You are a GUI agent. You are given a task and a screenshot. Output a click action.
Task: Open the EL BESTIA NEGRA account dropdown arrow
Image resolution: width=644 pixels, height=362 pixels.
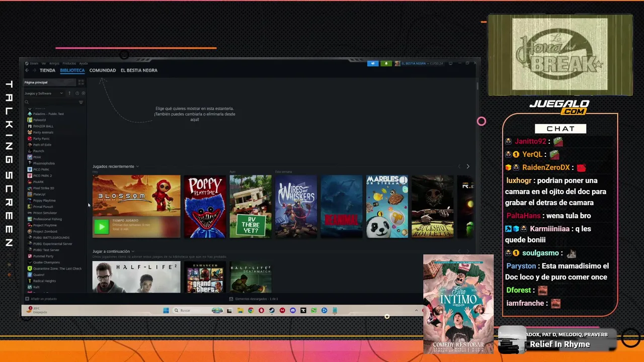428,63
